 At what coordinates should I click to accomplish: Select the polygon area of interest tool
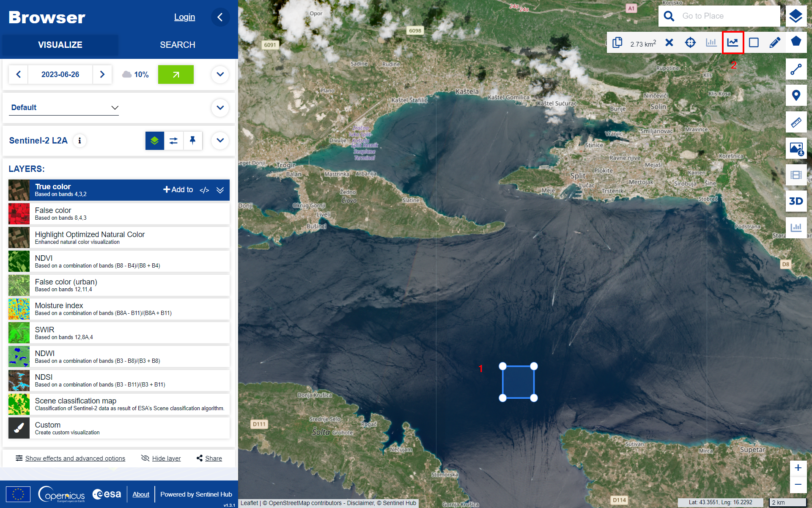(x=796, y=42)
